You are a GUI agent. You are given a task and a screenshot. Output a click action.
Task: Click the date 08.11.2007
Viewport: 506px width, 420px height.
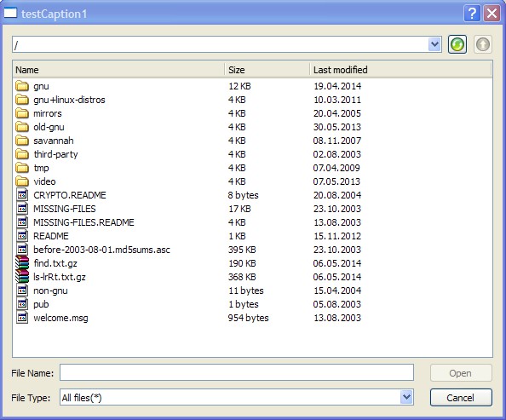(x=336, y=141)
